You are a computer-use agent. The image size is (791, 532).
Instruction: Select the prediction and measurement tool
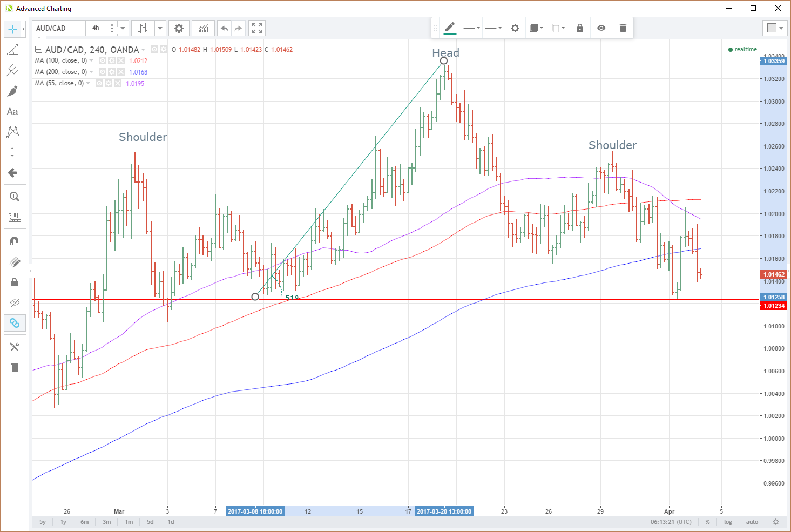[x=12, y=152]
